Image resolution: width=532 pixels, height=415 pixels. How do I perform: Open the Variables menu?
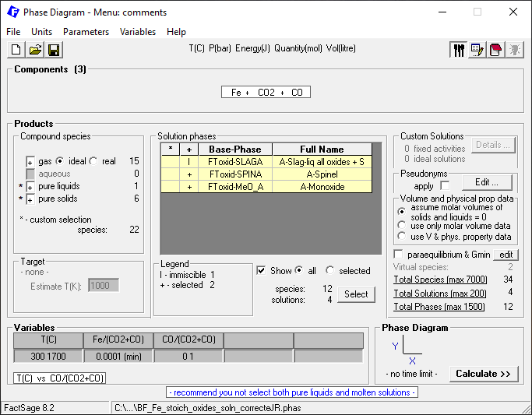[x=138, y=32]
